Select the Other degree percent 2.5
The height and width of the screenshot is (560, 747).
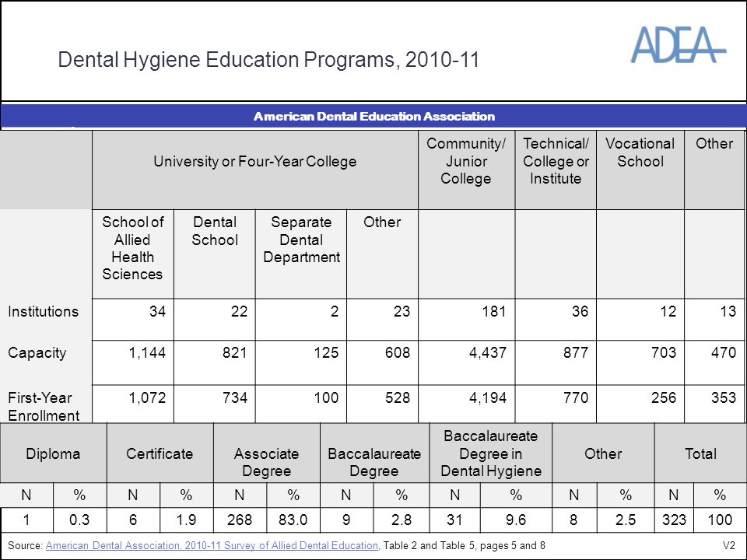pyautogui.click(x=625, y=520)
